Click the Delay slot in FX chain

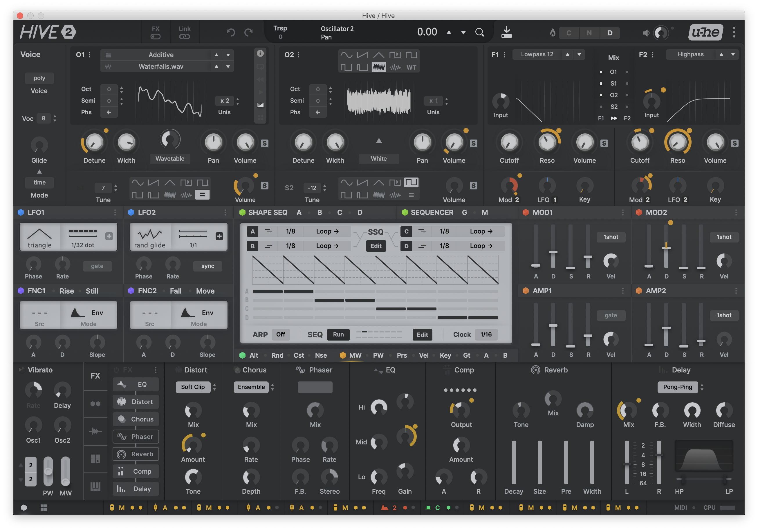[136, 489]
